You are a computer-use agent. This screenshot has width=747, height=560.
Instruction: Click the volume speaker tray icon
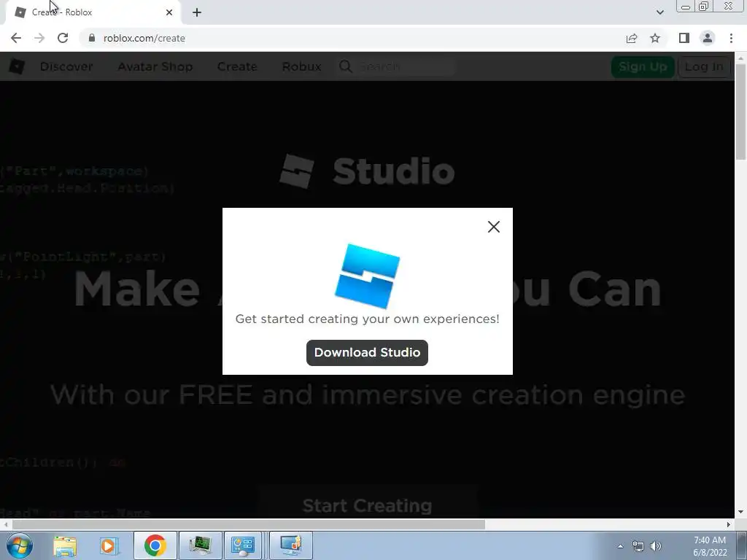click(x=656, y=546)
